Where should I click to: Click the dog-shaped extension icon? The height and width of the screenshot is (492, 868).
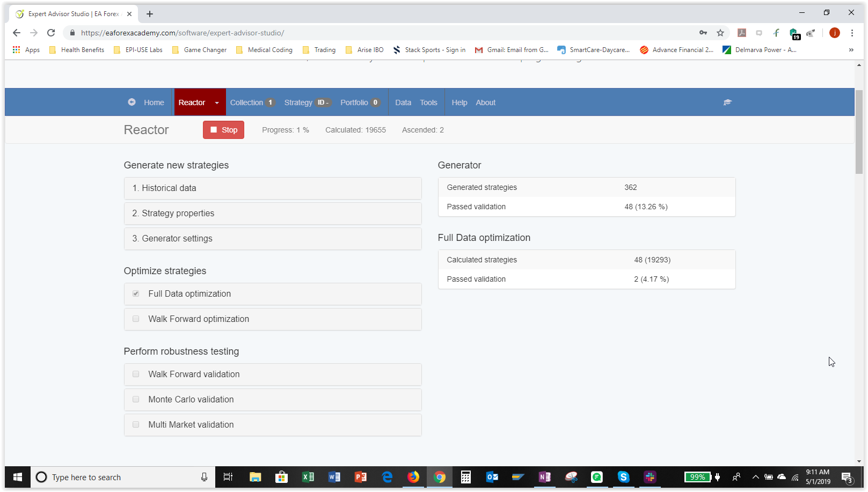click(x=811, y=33)
